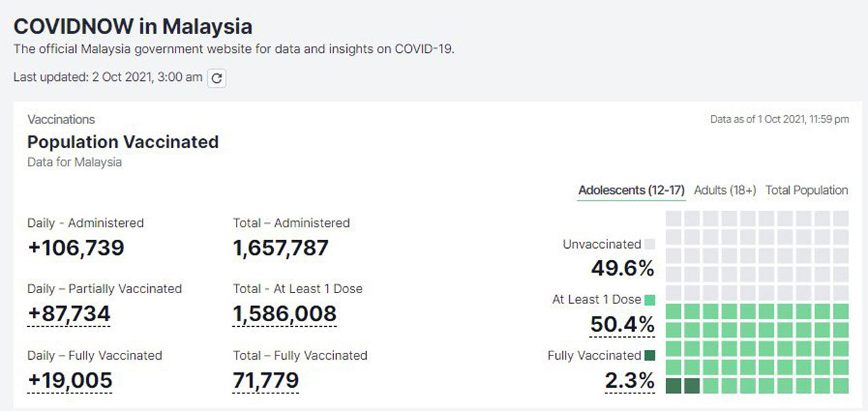The width and height of the screenshot is (868, 411).
Task: Switch to the Adolescents (12-17) tab
Action: (x=631, y=190)
